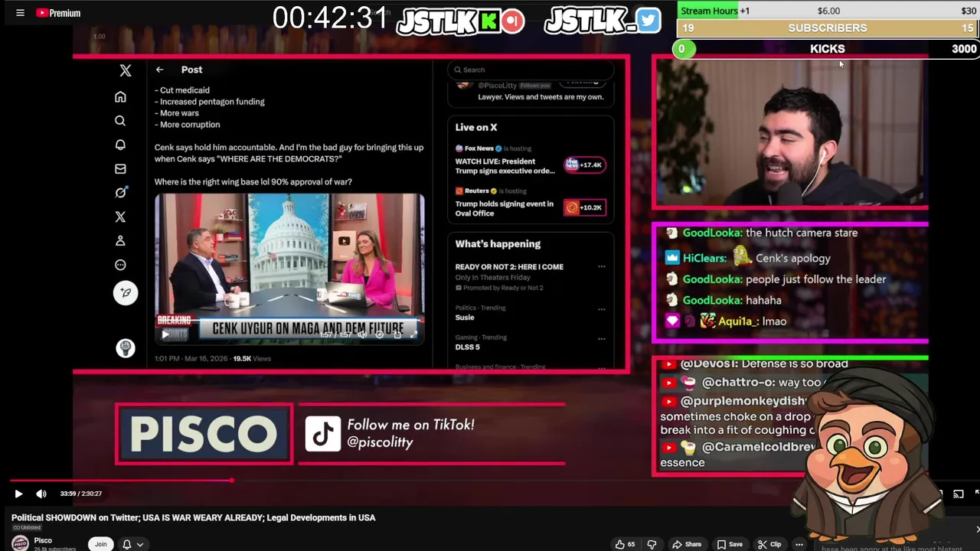Go to YouTube Premium home logo
This screenshot has height=551, width=980.
coord(58,13)
